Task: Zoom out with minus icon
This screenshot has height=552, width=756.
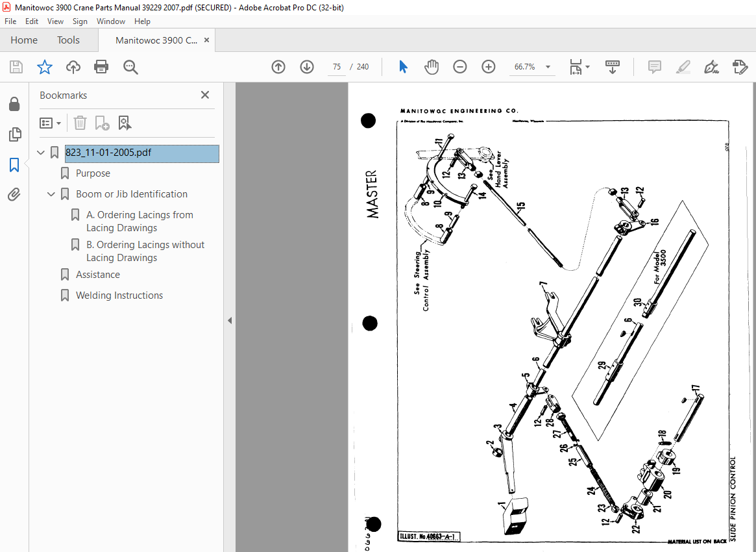Action: click(x=460, y=67)
